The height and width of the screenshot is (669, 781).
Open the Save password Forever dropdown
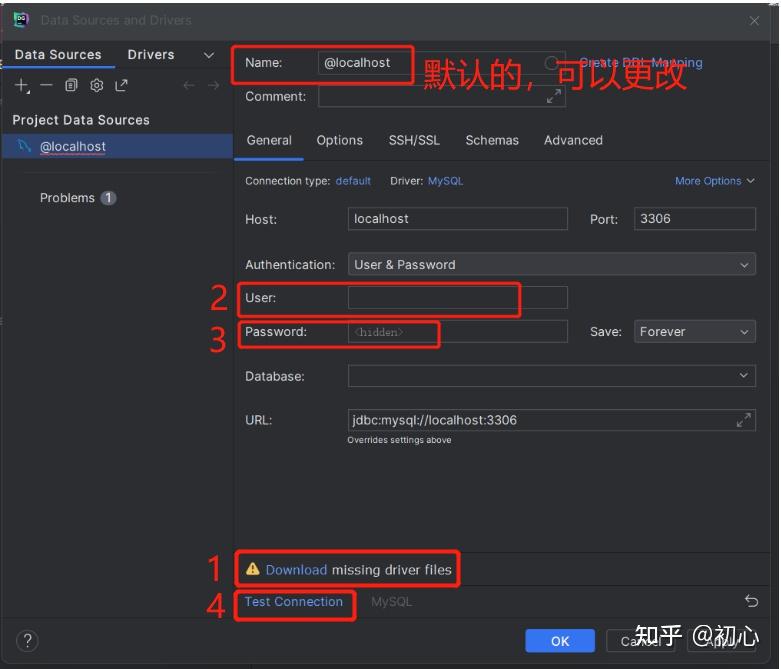point(694,332)
